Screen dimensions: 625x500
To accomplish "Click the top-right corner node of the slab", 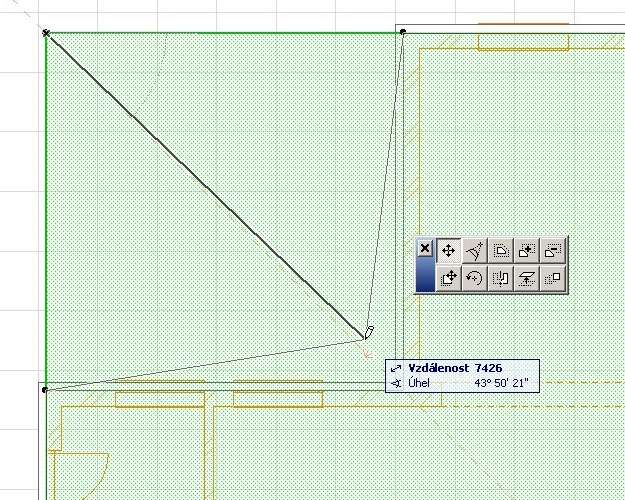I will tap(403, 32).
